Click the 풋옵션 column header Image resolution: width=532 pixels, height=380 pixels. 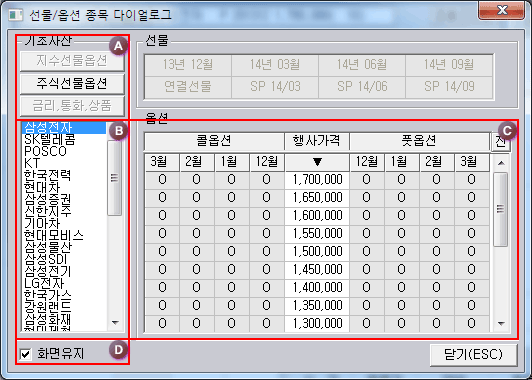click(419, 141)
